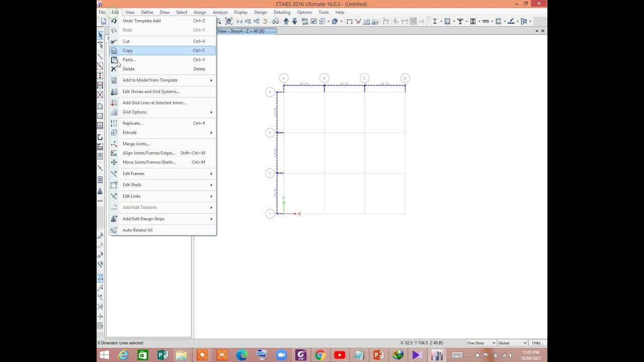644x362 pixels.
Task: Toggle the set display options checkbox icon
Action: tap(313, 21)
